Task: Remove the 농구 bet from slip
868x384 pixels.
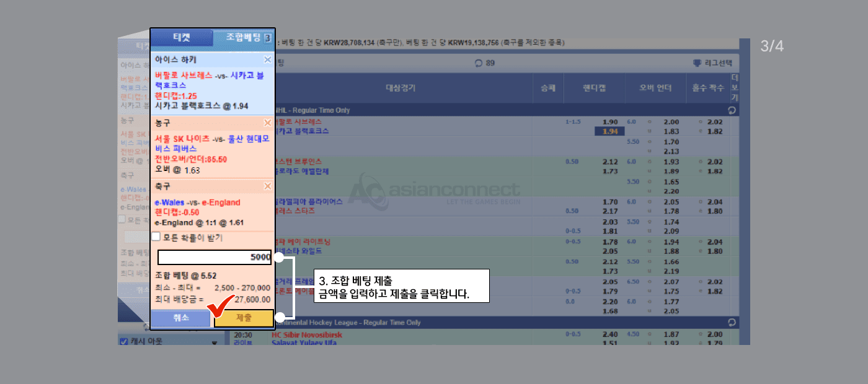Action: coord(267,123)
